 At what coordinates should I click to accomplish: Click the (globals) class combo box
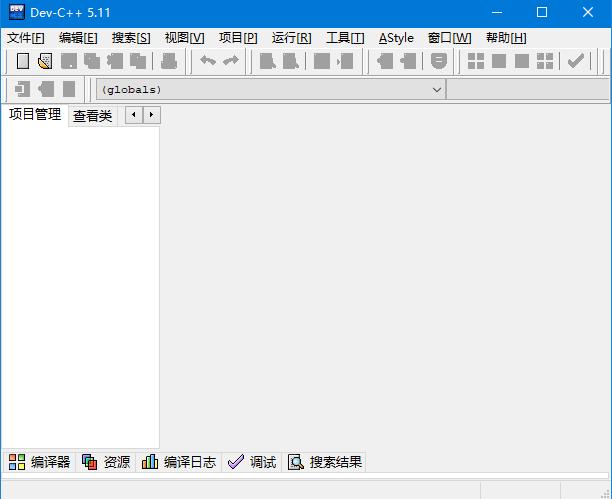(x=271, y=90)
